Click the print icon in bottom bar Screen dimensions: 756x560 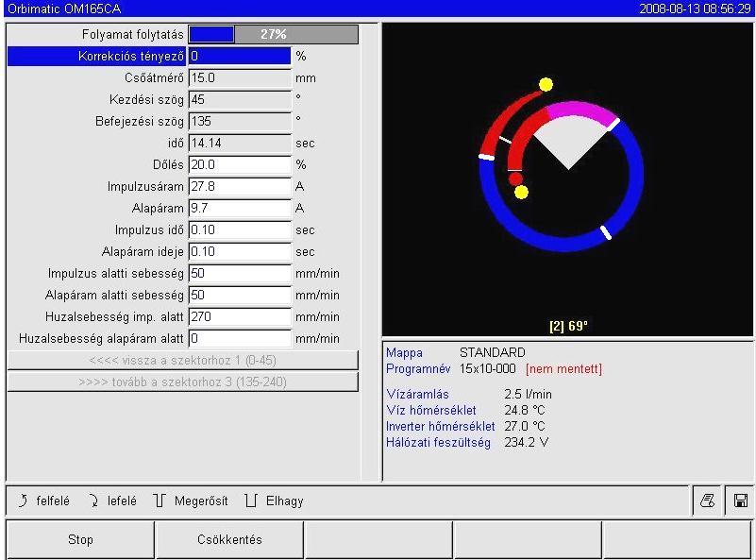click(707, 501)
